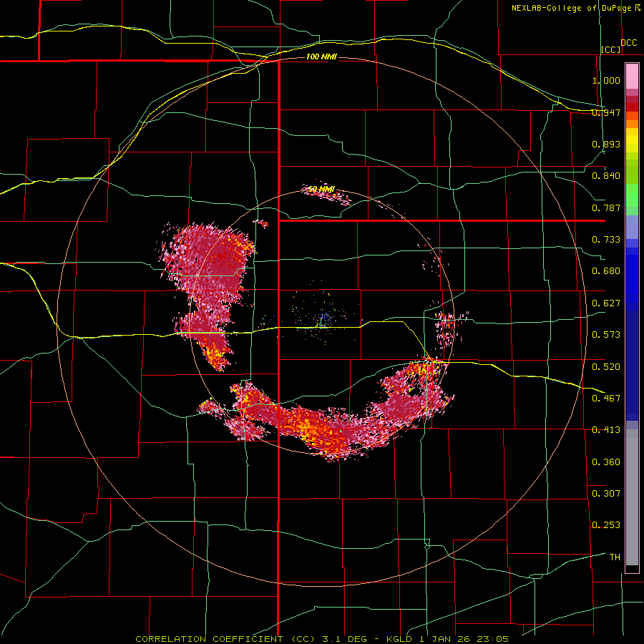644x644 pixels.
Task: Pick the bright green color bar segment
Action: pos(632,195)
